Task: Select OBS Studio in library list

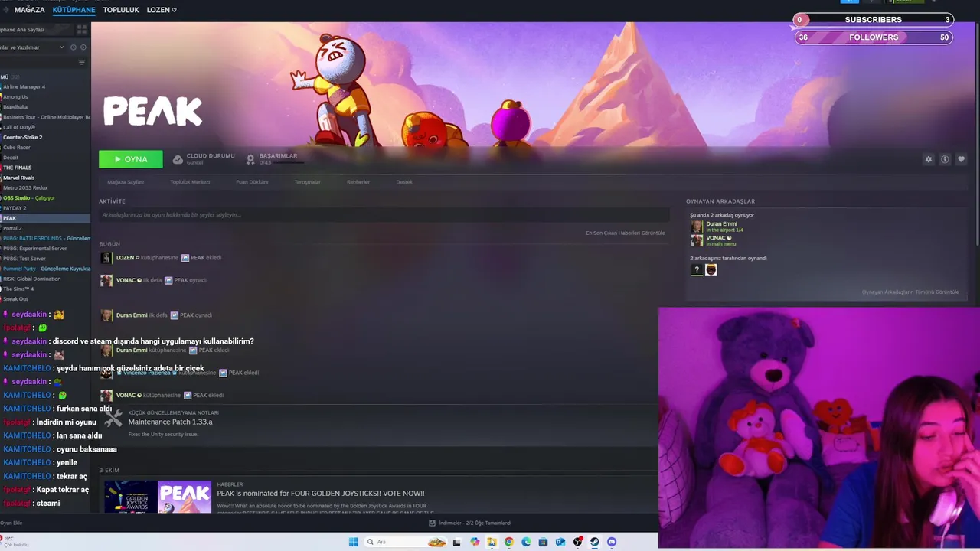Action: [x=29, y=198]
